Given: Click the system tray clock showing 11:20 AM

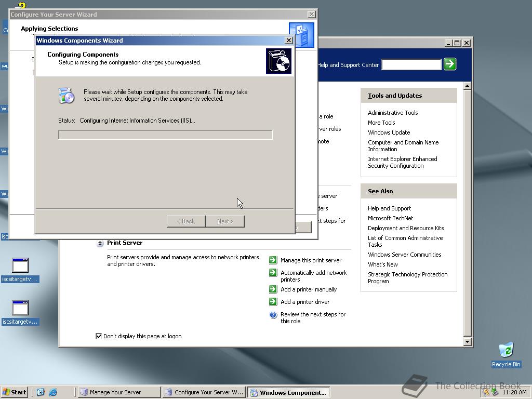Looking at the screenshot, I should coord(514,393).
